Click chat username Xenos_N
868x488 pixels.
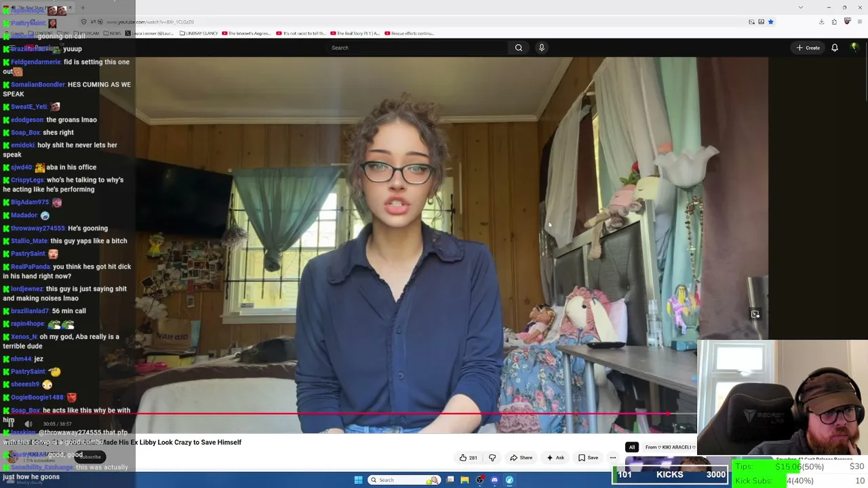pyautogui.click(x=24, y=337)
